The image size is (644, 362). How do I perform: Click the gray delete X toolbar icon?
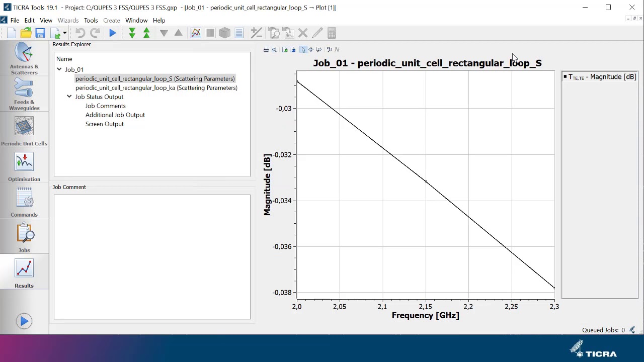[x=302, y=33]
